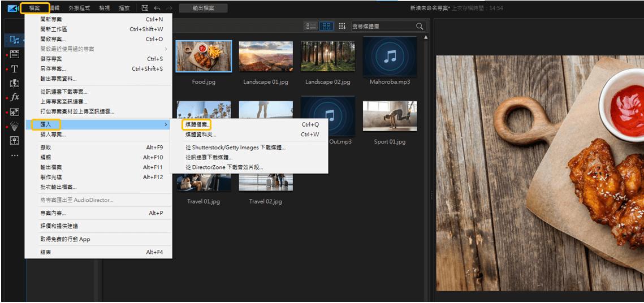644x303 pixels.
Task: Click the redo arrow icon
Action: [169, 8]
